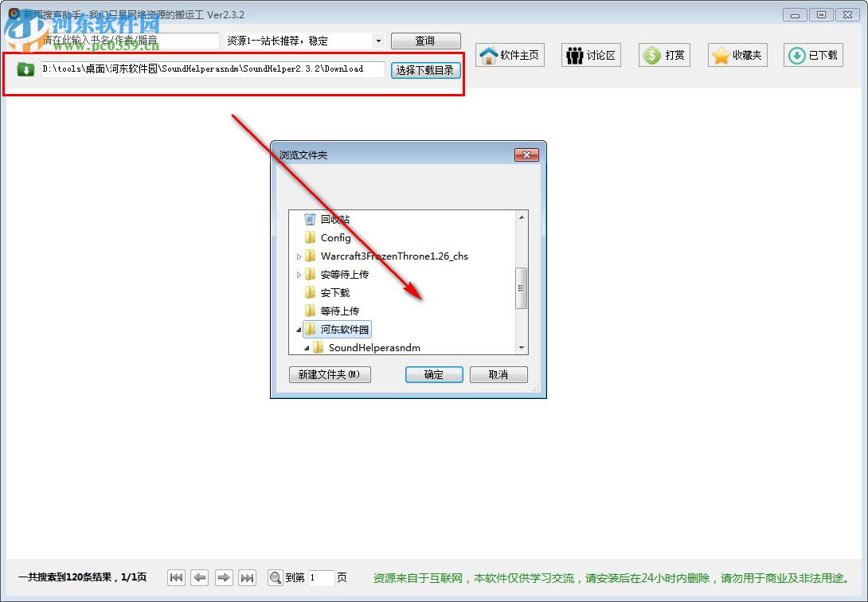Click the 安下载 folder icon
The image size is (868, 602).
[310, 292]
